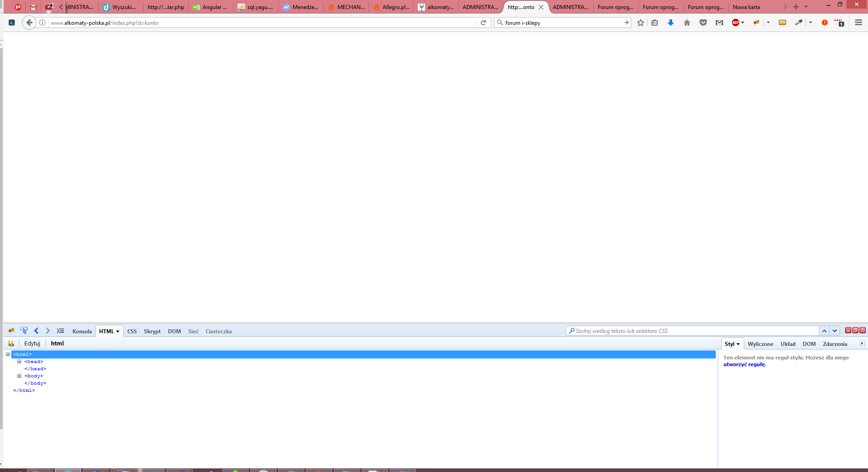Image resolution: width=868 pixels, height=472 pixels.
Task: Bookmark this page with star icon
Action: click(640, 23)
